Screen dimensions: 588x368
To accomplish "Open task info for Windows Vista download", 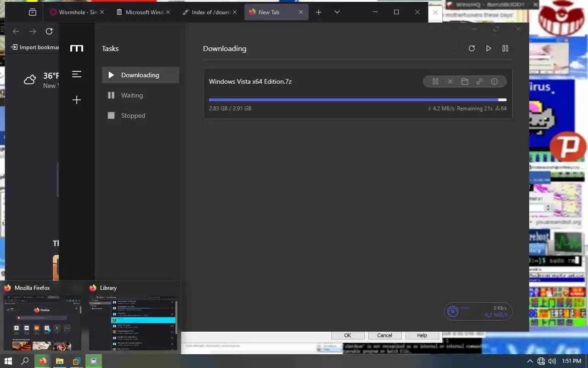I will point(494,81).
